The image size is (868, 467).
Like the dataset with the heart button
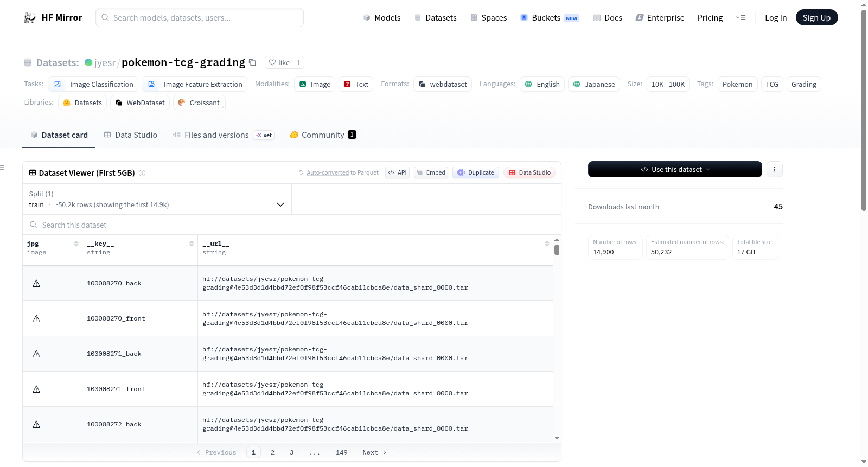(x=279, y=62)
